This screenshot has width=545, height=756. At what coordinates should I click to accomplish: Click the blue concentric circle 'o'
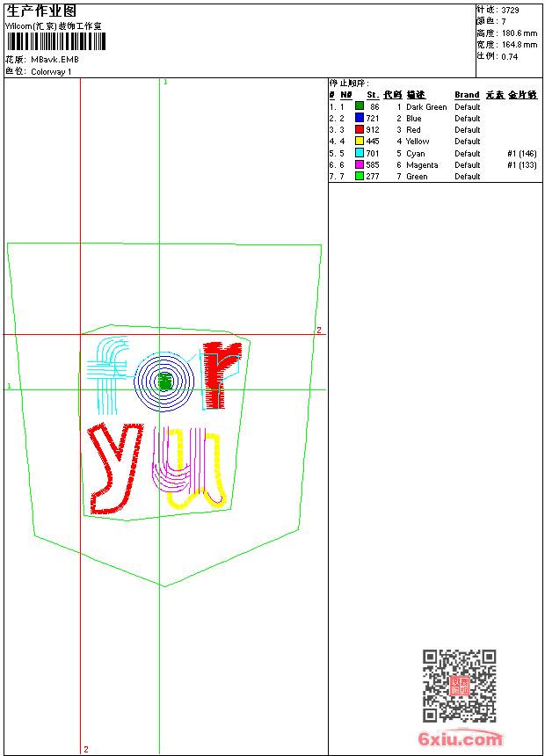(x=164, y=382)
